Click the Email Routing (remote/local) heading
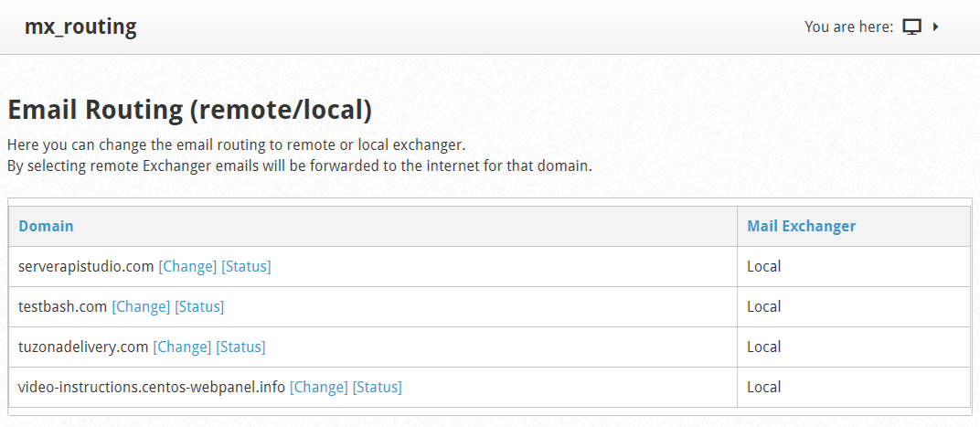The height and width of the screenshot is (427, 980). click(189, 111)
